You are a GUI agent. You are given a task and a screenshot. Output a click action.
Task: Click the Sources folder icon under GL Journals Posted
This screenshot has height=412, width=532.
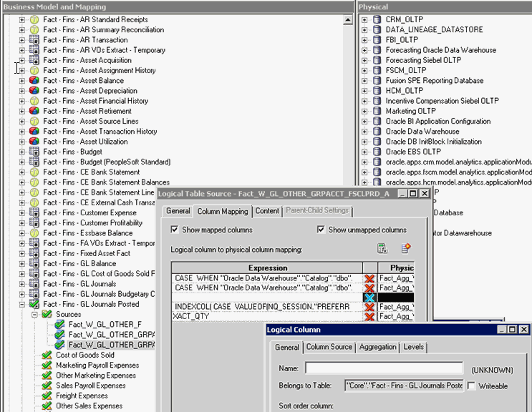point(47,315)
